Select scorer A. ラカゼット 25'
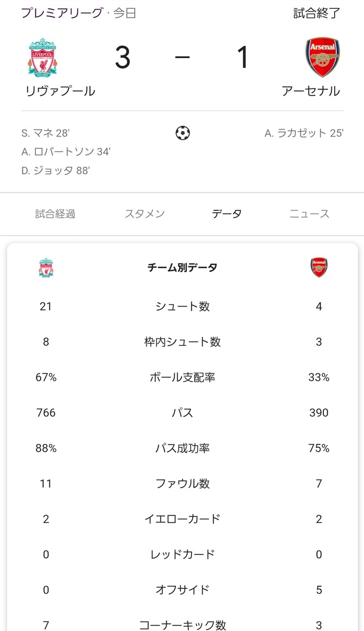The height and width of the screenshot is (631, 364). point(304,133)
